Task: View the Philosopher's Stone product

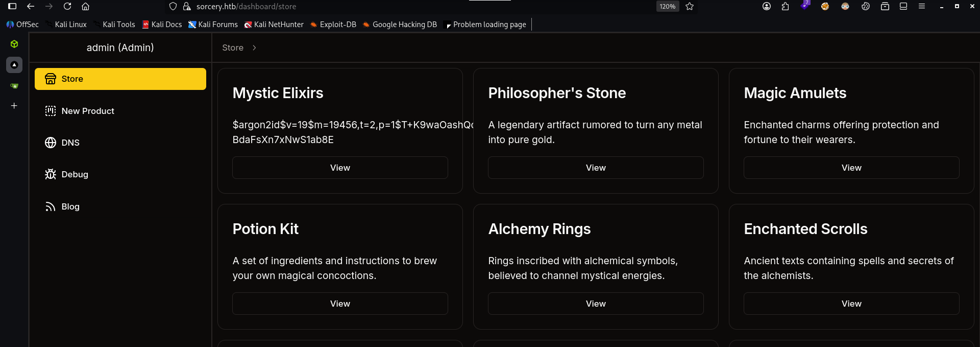Action: tap(596, 168)
